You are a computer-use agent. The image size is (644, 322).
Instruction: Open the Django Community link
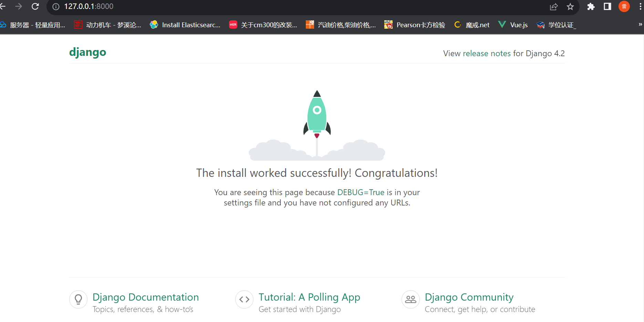click(469, 297)
